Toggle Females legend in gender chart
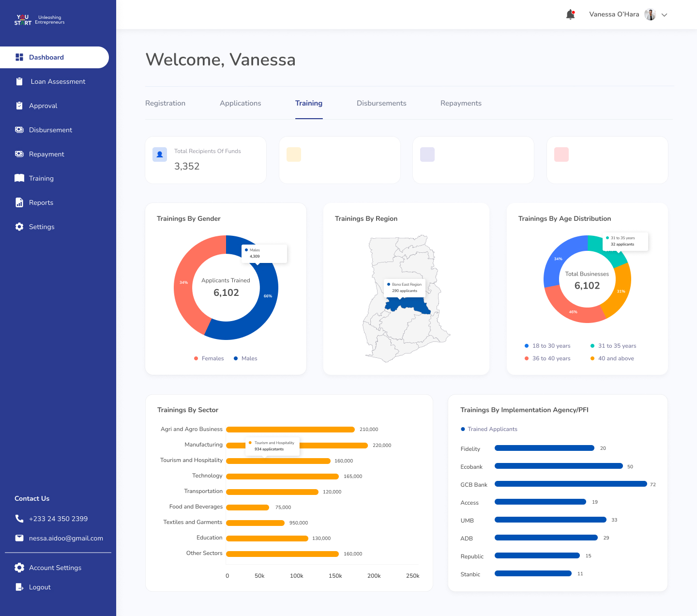The width and height of the screenshot is (697, 616). [209, 358]
